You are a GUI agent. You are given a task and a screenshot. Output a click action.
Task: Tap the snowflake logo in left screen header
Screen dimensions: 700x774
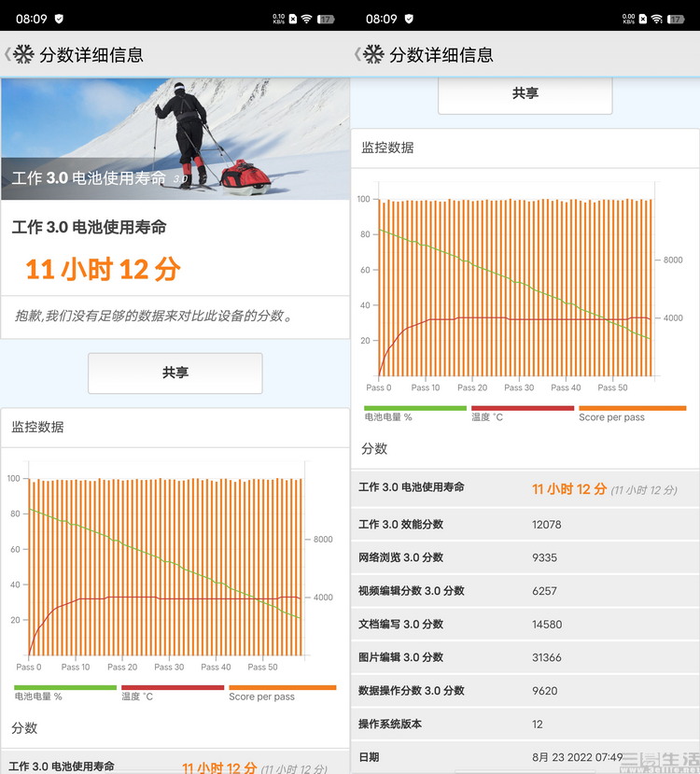23,54
